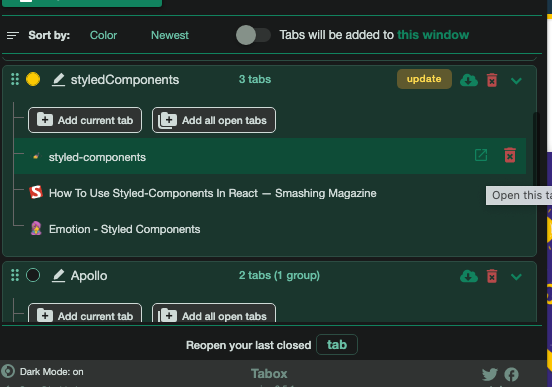Viewport: 552px width, 387px height.
Task: Click the styledComponents collection title
Action: tap(125, 80)
